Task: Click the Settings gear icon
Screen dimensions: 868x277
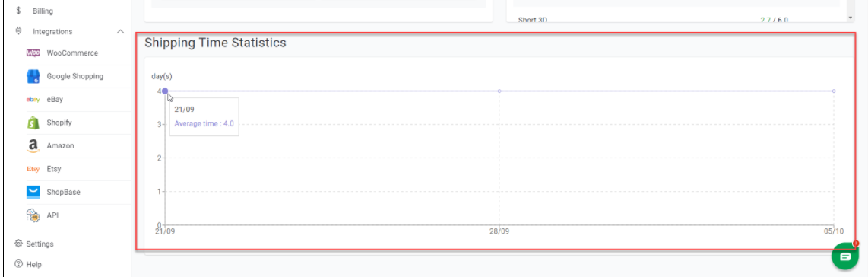Action: point(19,244)
